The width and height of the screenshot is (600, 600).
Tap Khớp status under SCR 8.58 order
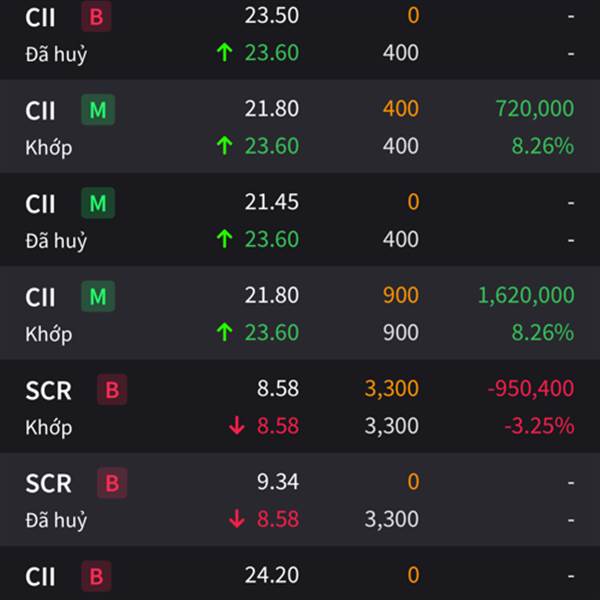click(49, 427)
